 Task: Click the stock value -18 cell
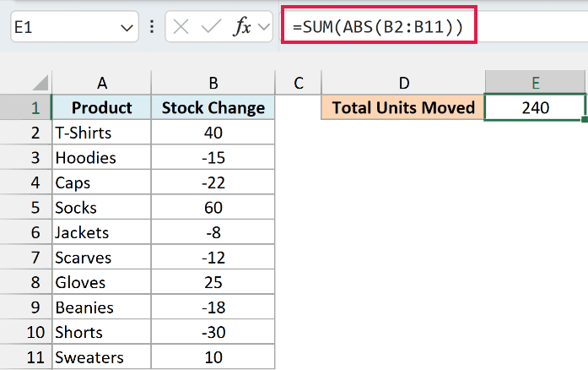pos(213,307)
